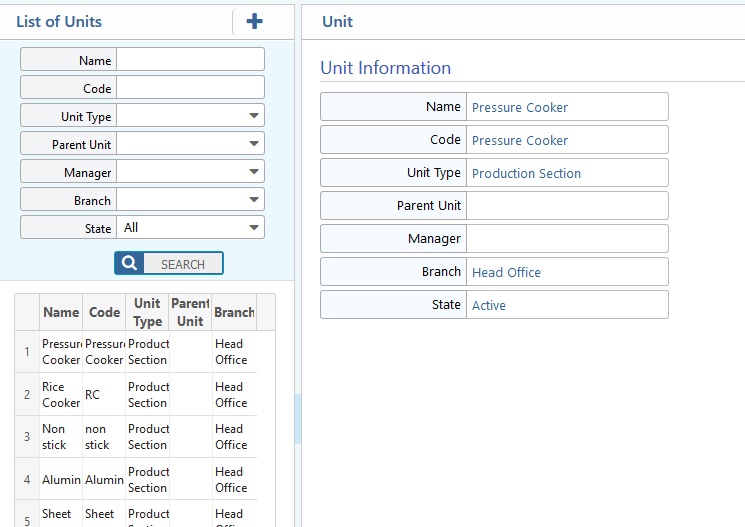Click the Unit Information heading
Image resolution: width=745 pixels, height=527 pixels.
tap(385, 67)
